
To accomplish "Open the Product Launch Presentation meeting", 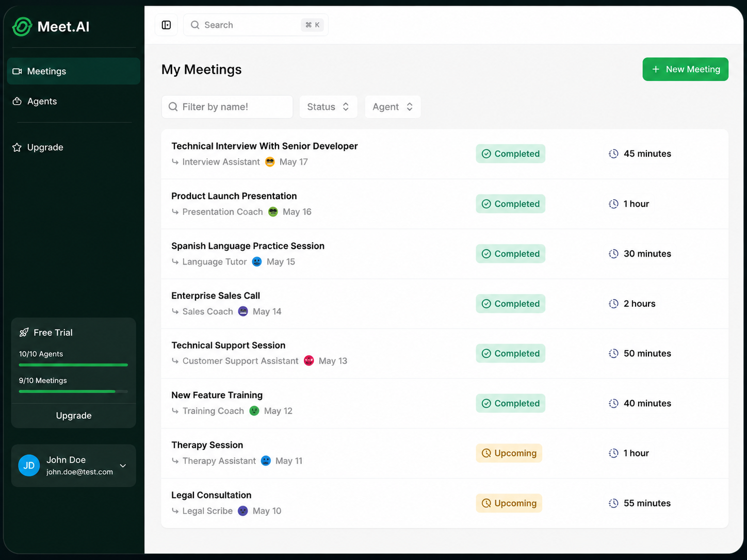I will tap(445, 204).
